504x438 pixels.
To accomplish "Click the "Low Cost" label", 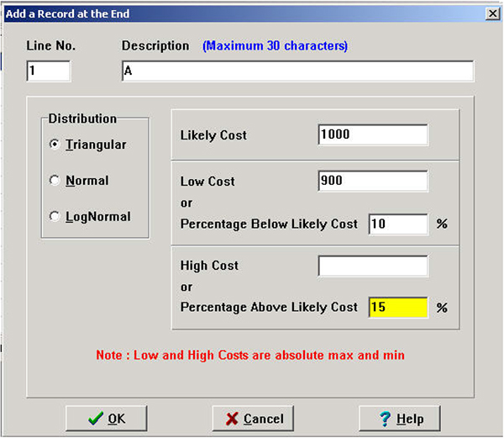I will pos(207,182).
